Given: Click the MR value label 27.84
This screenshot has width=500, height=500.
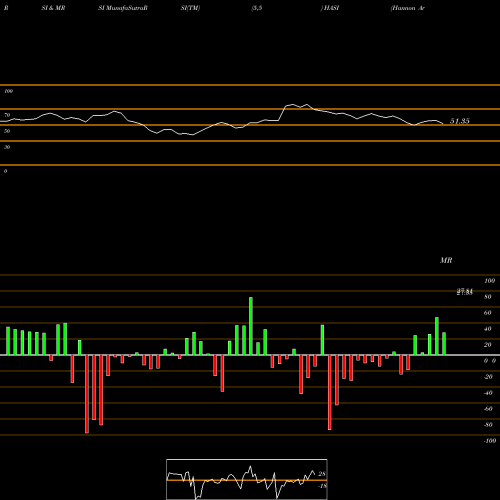Looking at the screenshot, I should (465, 292).
